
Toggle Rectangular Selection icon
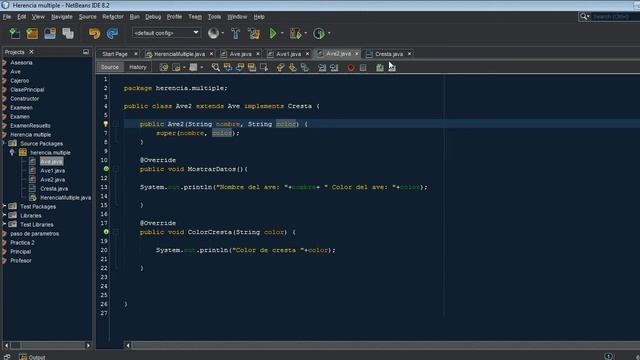pyautogui.click(x=264, y=67)
